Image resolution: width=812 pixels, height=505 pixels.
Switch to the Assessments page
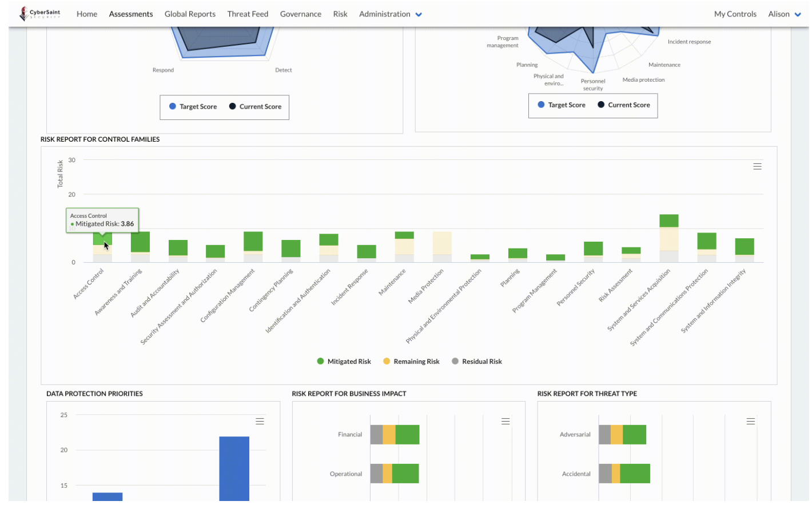pos(131,14)
